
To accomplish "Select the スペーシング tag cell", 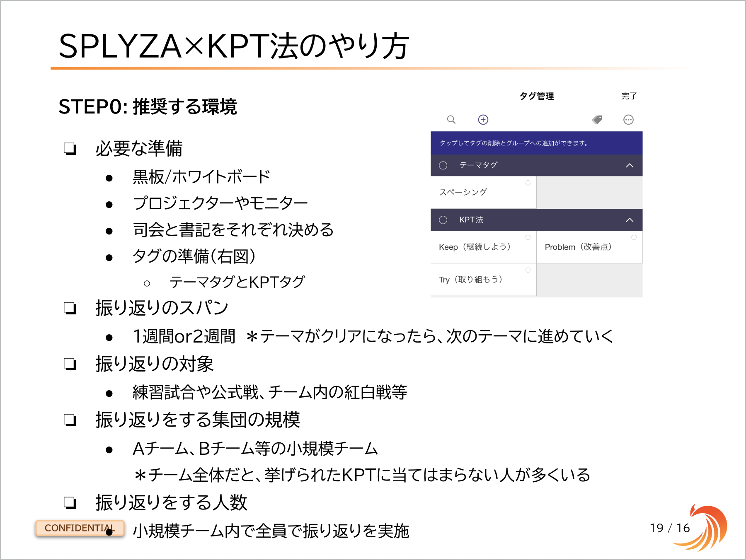I will 484,193.
